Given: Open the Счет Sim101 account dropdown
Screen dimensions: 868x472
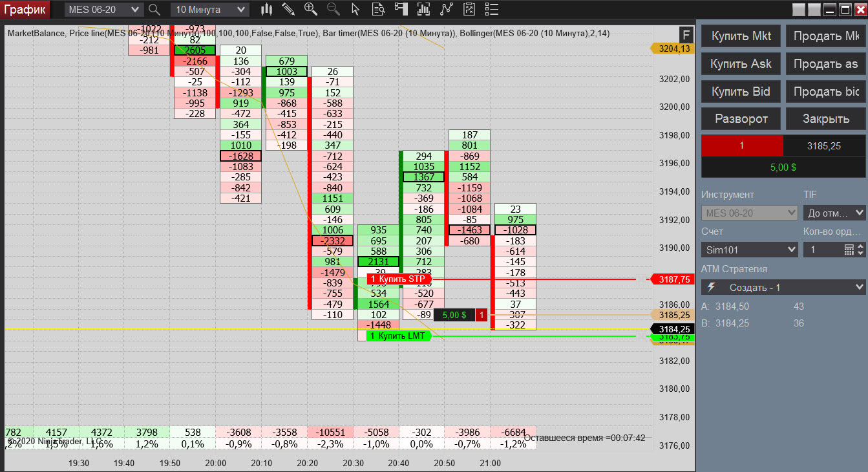Looking at the screenshot, I should (750, 250).
